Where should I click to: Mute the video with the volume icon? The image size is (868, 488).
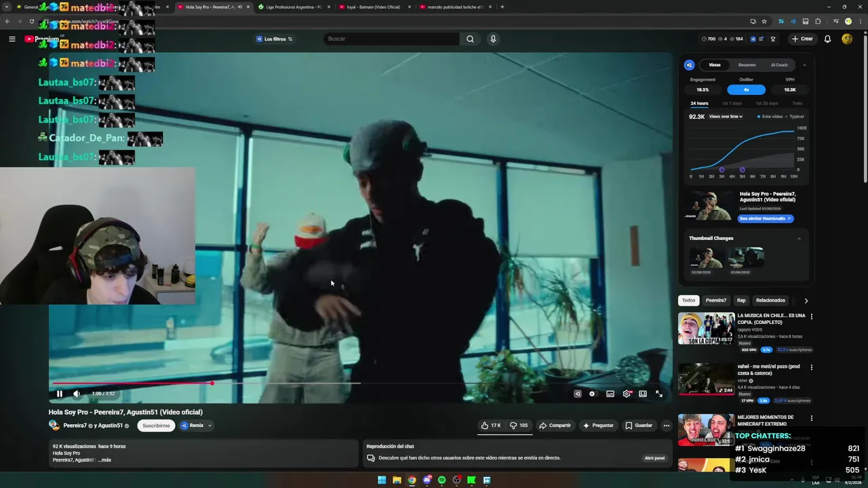pyautogui.click(x=77, y=394)
